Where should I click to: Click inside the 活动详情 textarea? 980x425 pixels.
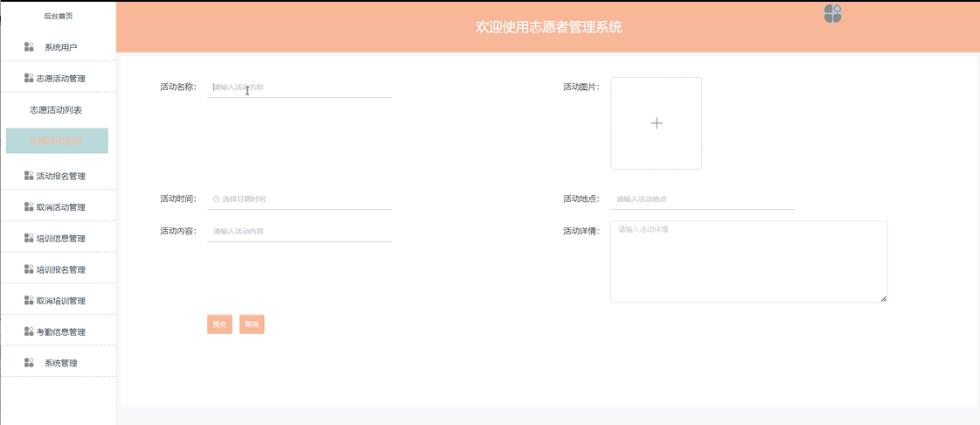[x=748, y=261]
